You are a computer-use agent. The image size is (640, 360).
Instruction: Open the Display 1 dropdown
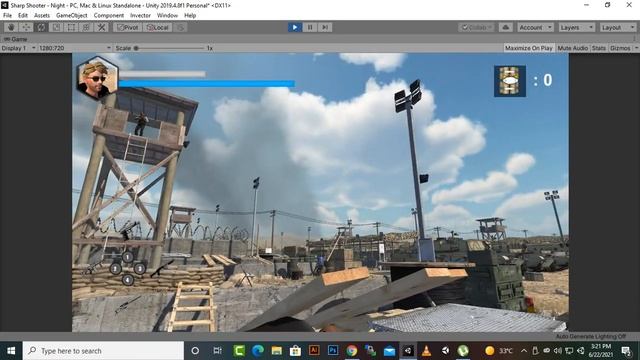coord(18,48)
